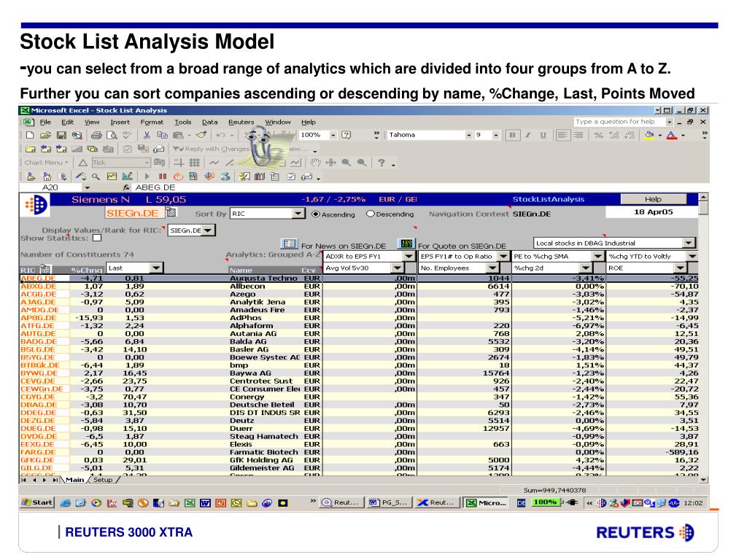Click the Print icon in the toolbar
This screenshot has height=560, width=747.
96,136
